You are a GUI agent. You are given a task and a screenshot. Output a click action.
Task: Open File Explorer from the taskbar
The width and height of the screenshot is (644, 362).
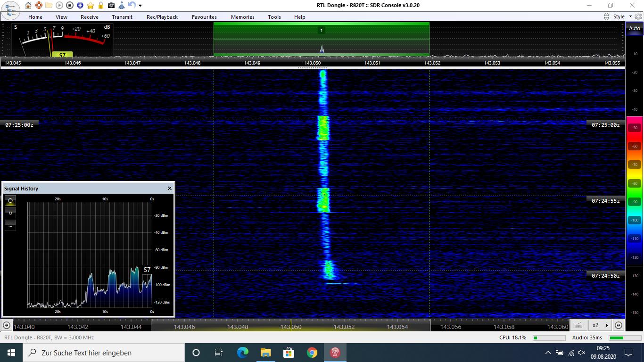(x=265, y=353)
